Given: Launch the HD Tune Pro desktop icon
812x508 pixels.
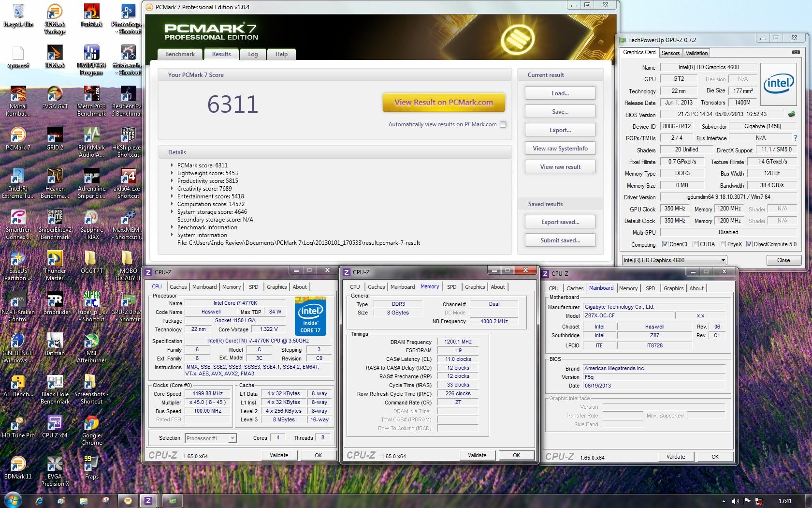Looking at the screenshot, I should [x=18, y=426].
